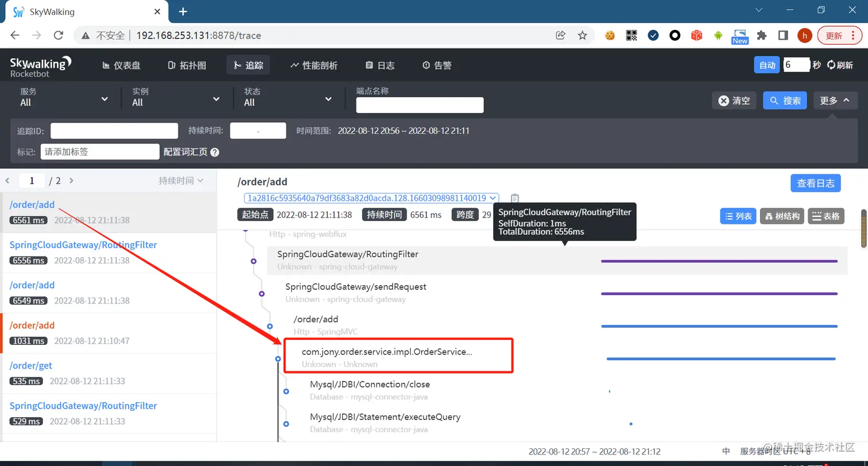Go to the previous trace list page
868x466 pixels.
7,181
